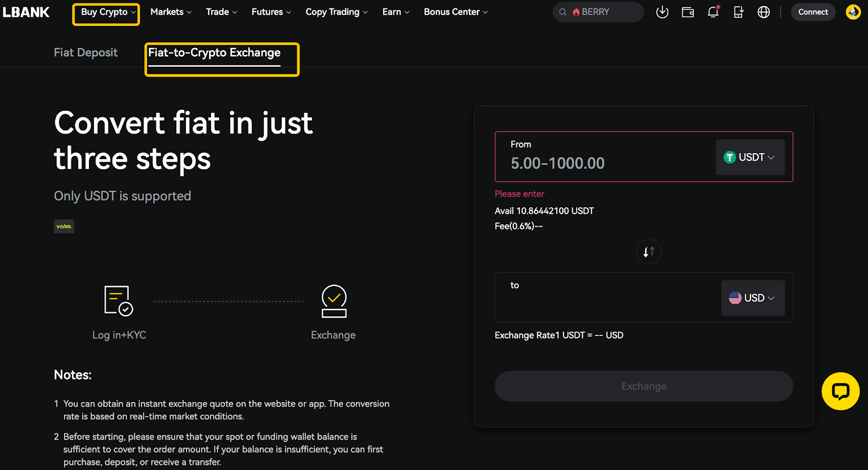Switch to the Fiat Deposit tab
The width and height of the screenshot is (868, 470).
tap(86, 53)
